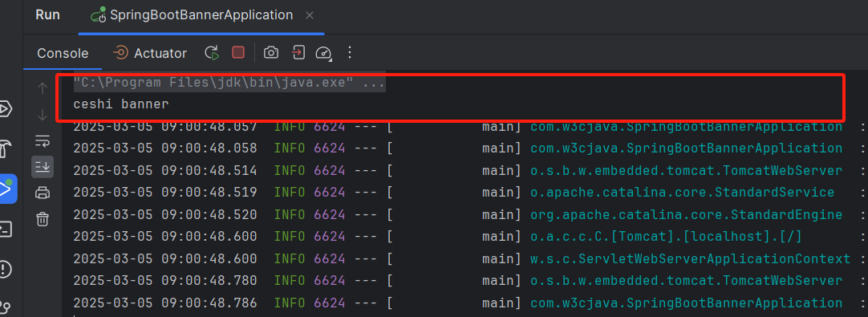Click timestamp 2025-03-05 09:00:48.058
Image resolution: width=868 pixels, height=317 pixels.
point(165,148)
